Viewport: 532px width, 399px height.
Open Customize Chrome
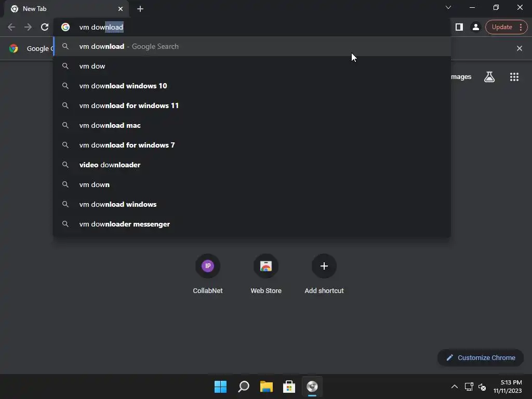pos(481,357)
